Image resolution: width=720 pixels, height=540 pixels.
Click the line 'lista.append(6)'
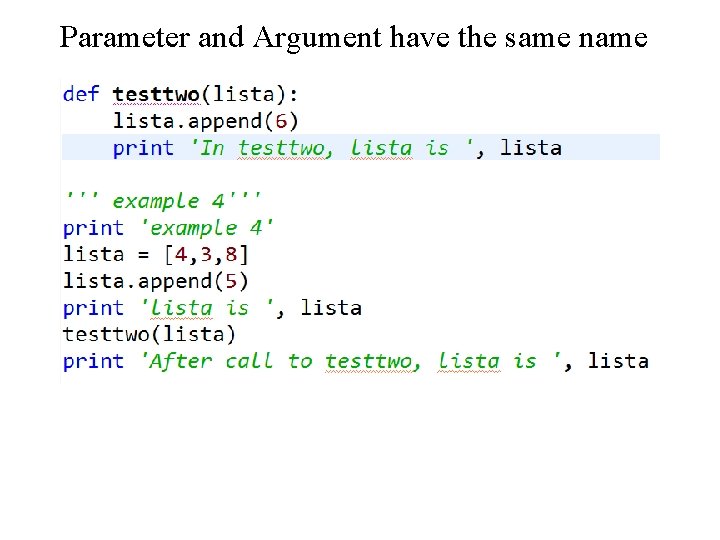pos(206,121)
